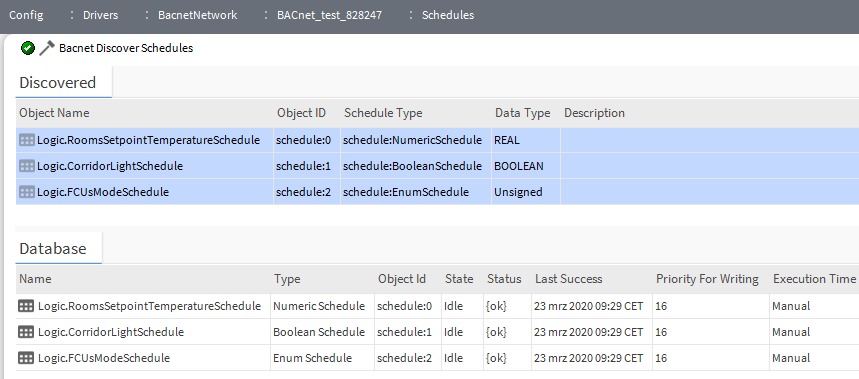Click database icon for Logic.FCUsModeSchedule

click(26, 358)
